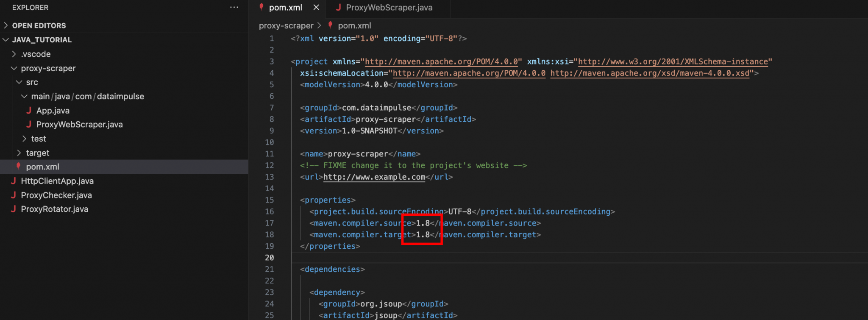Screen dimensions: 868x320
Task: Open the XMLSchema-instance link on line 3
Action: pyautogui.click(x=673, y=62)
